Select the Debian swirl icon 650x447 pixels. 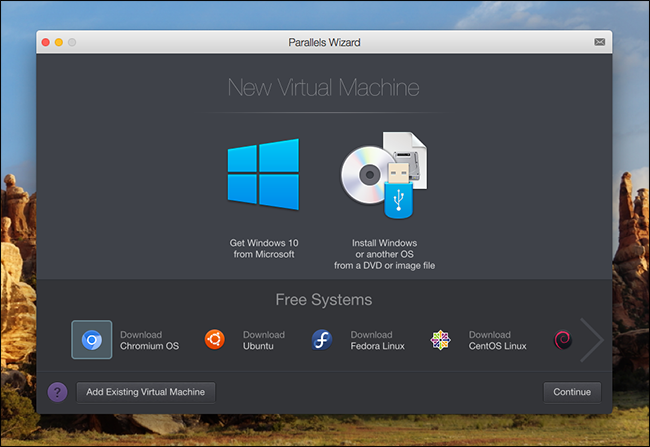click(563, 340)
